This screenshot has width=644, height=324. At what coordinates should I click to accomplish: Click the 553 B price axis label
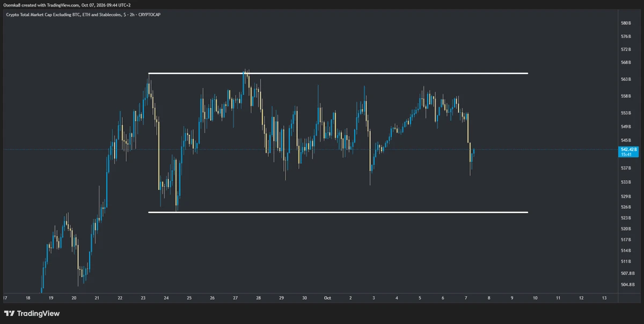tap(625, 113)
